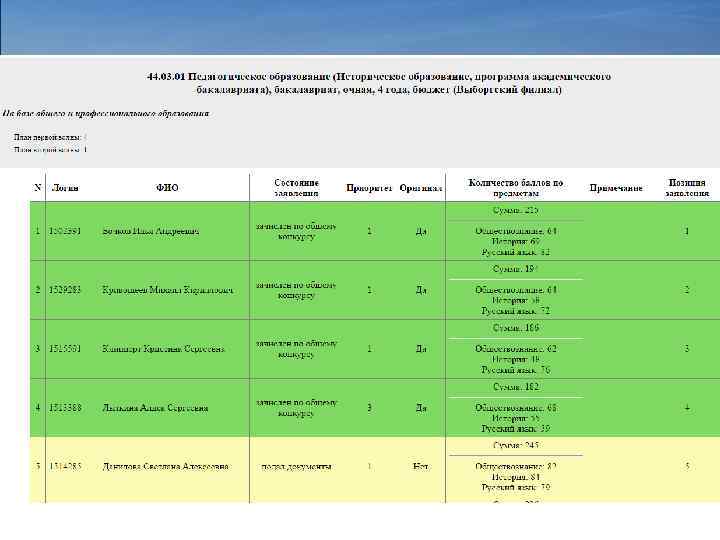
Task: Click login 1513388
Action: point(65,408)
